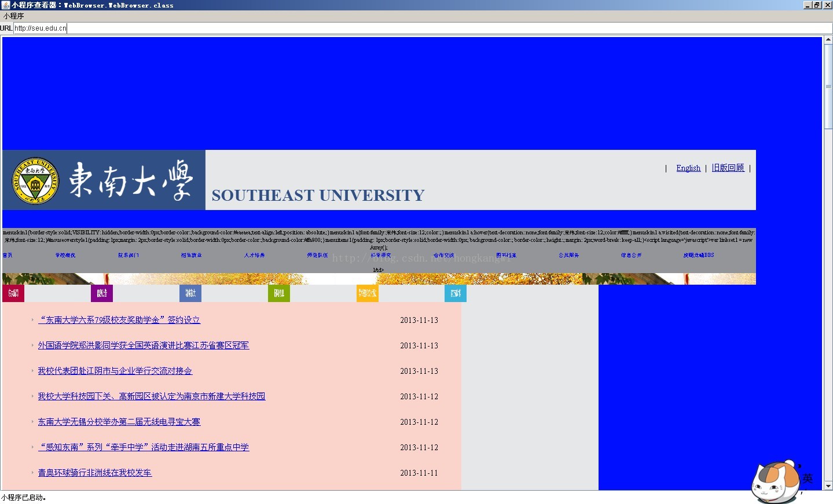Open the English version link
Viewport: 833px width, 504px height.
[x=688, y=168]
